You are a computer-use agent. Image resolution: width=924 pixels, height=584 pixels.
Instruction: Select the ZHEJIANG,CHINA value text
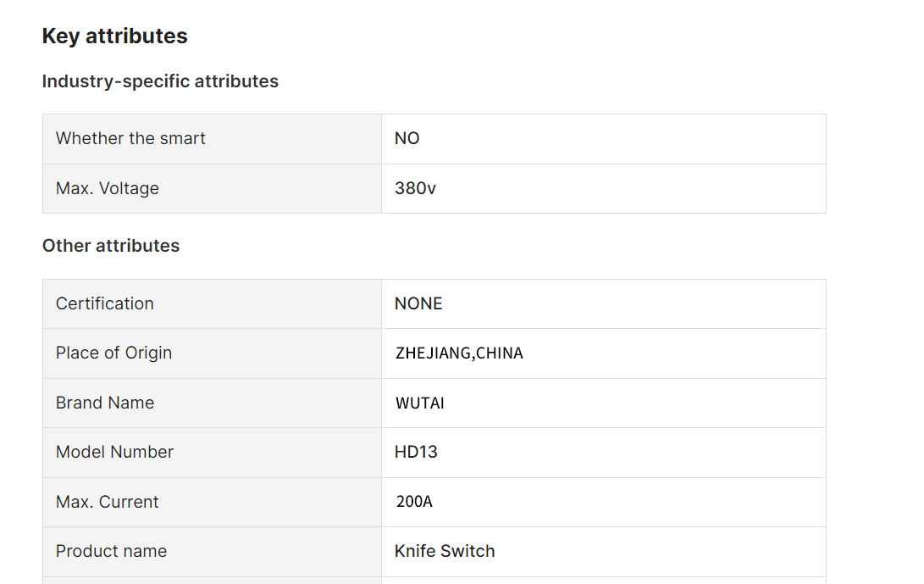click(x=459, y=353)
